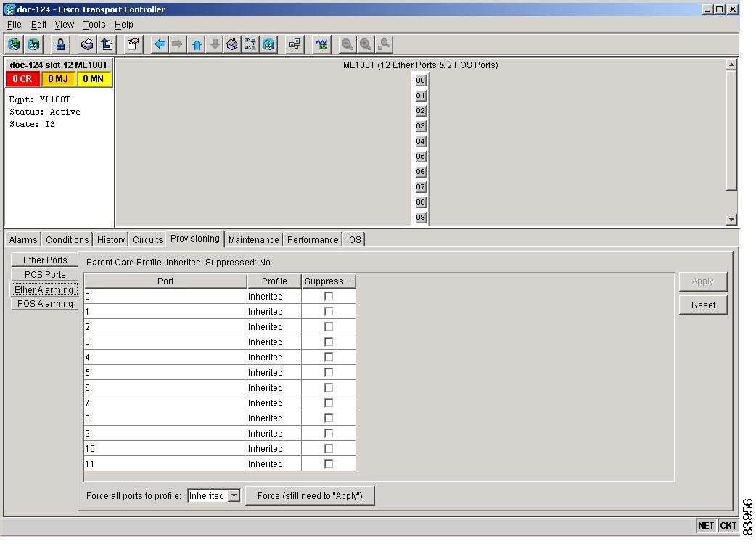
Task: Click the zoom in magnifier icon
Action: pyautogui.click(x=366, y=44)
